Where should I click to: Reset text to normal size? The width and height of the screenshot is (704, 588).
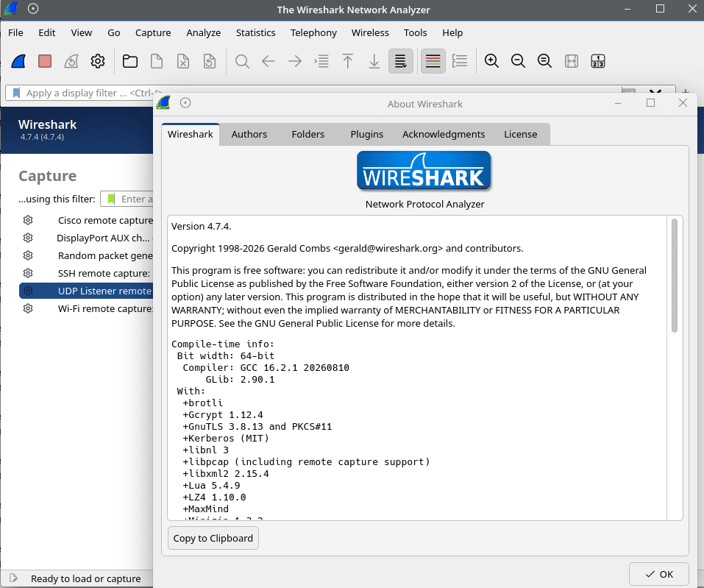[x=544, y=61]
